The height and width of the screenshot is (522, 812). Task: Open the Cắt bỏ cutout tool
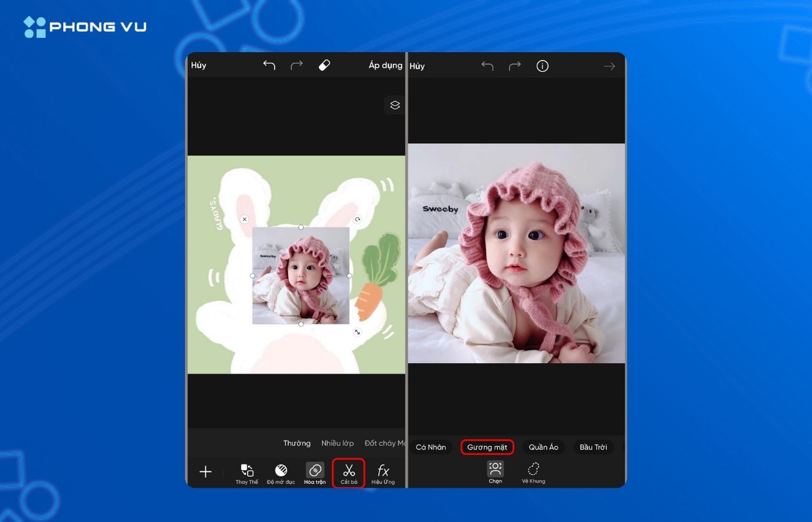(349, 473)
